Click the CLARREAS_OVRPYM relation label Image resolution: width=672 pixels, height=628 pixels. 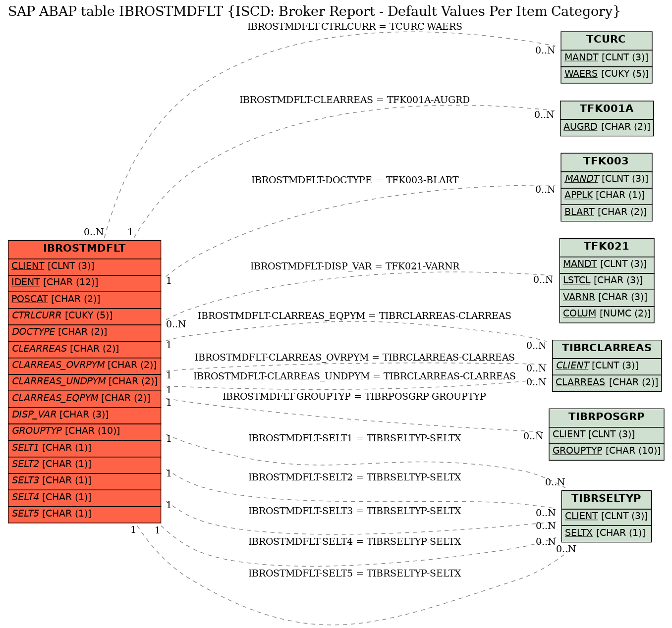tap(354, 358)
